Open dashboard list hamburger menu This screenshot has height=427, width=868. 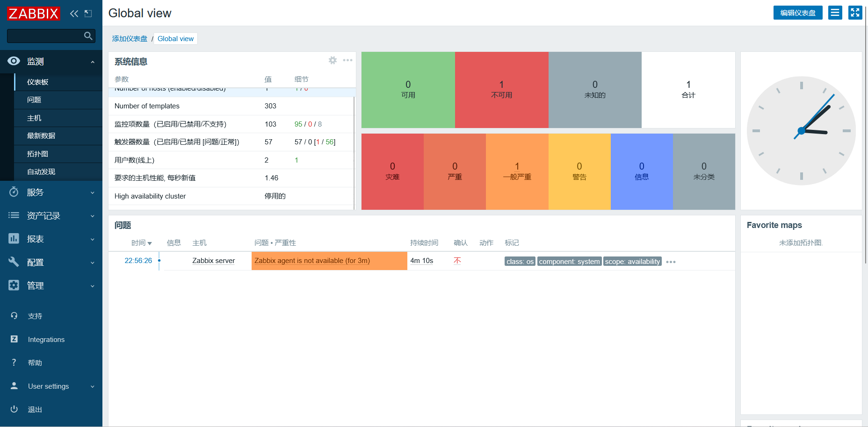(x=835, y=13)
